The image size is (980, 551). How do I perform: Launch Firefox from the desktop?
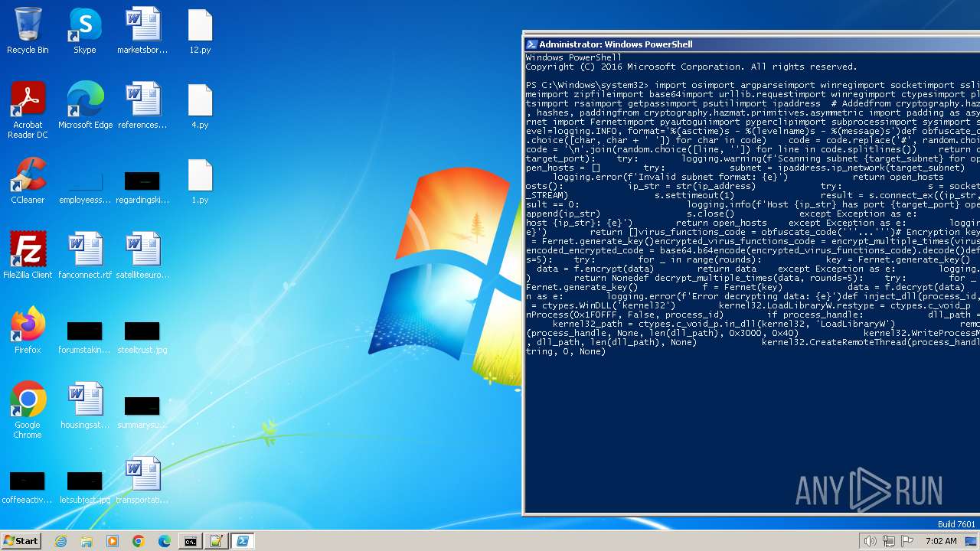pyautogui.click(x=28, y=331)
